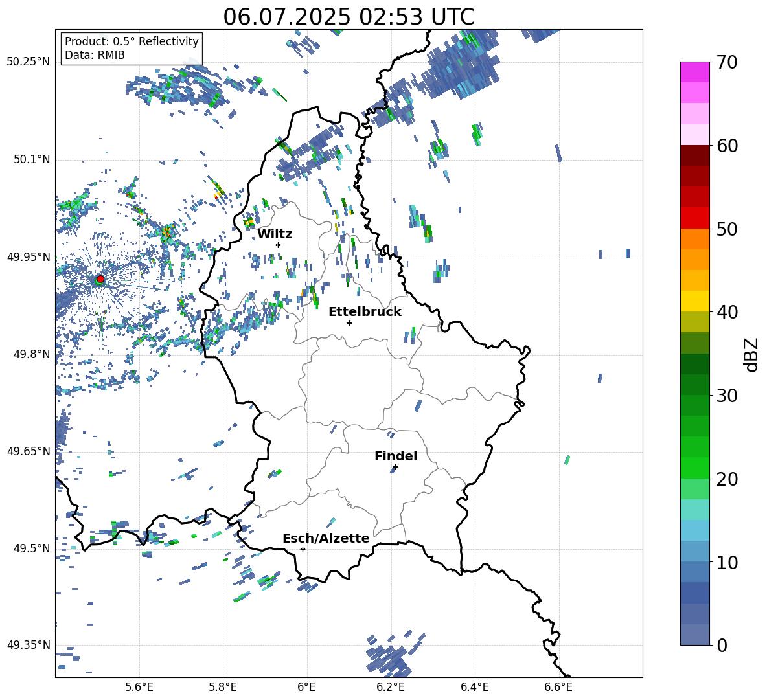Click the 0 tick on colorbar

[x=721, y=646]
